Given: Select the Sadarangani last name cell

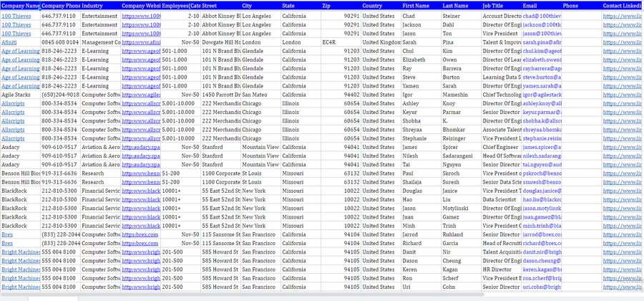Looking at the screenshot, I should tap(462, 156).
